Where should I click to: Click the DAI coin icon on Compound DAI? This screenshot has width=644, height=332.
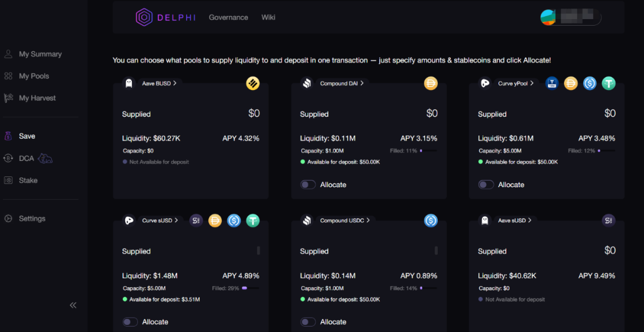pyautogui.click(x=431, y=83)
